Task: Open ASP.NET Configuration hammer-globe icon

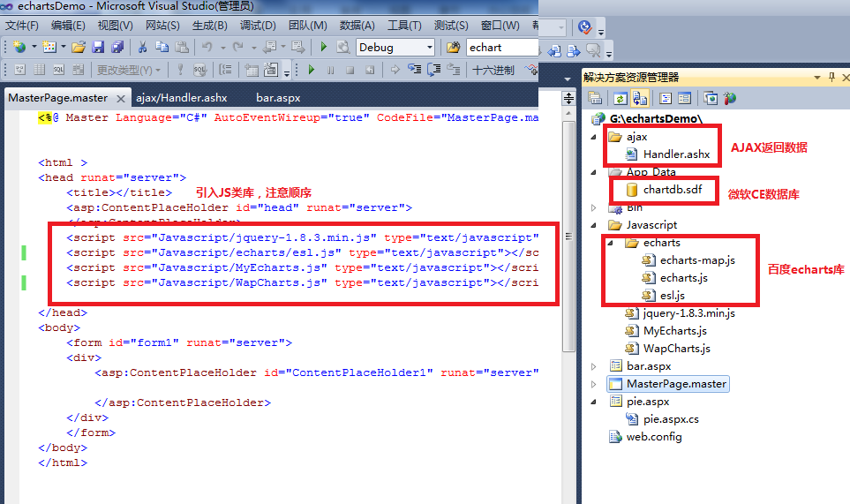Action: tap(730, 98)
